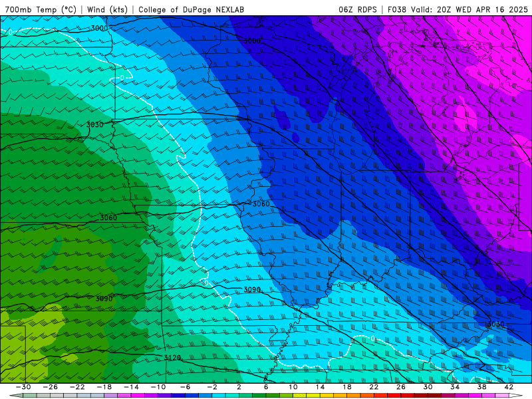Click the 6 colorbar tick label

point(266,387)
